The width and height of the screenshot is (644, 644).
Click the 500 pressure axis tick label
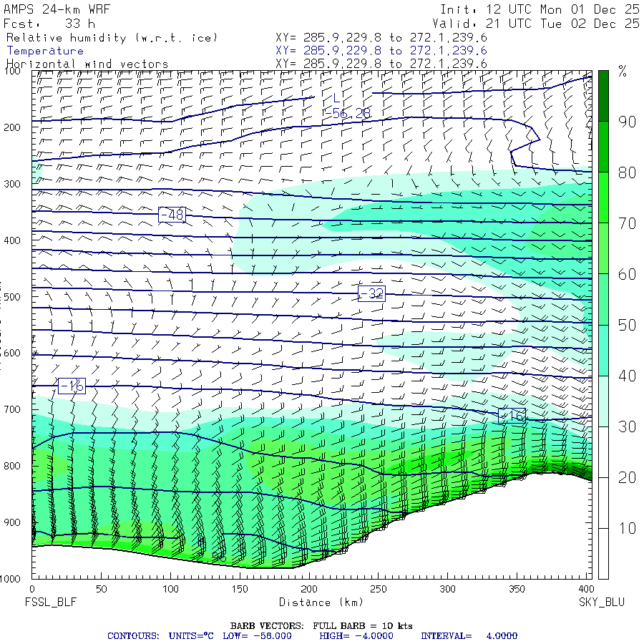[12, 297]
